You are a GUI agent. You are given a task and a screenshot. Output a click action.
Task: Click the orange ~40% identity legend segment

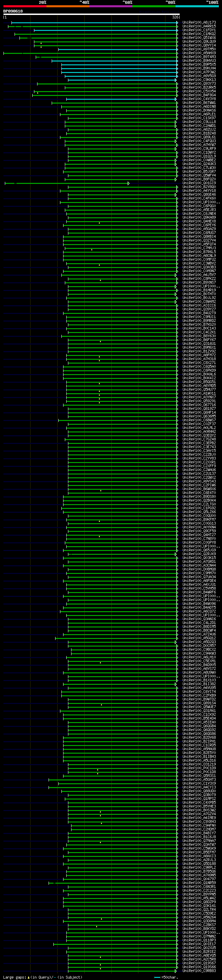[68, 6]
